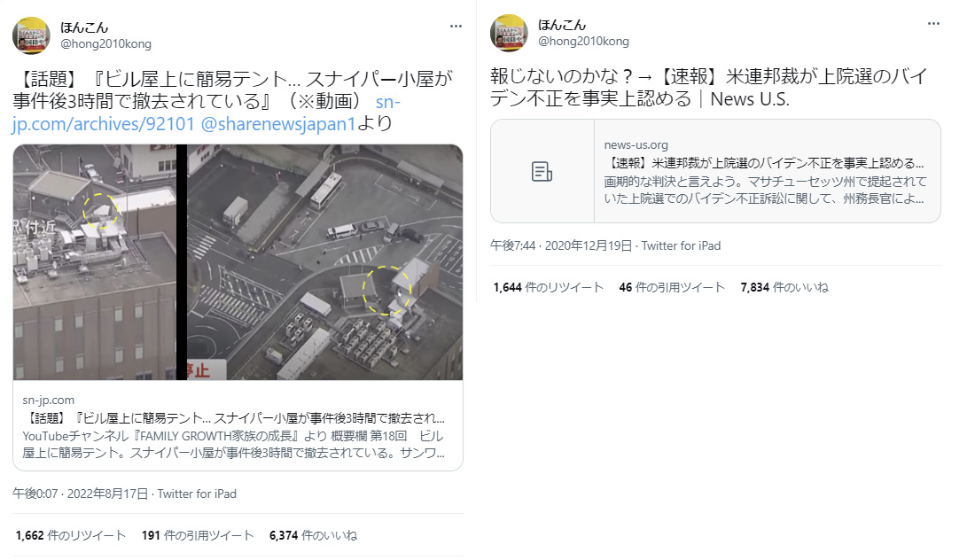Image resolution: width=975 pixels, height=560 pixels.
Task: View the 1,644 retweets list
Action: [549, 287]
